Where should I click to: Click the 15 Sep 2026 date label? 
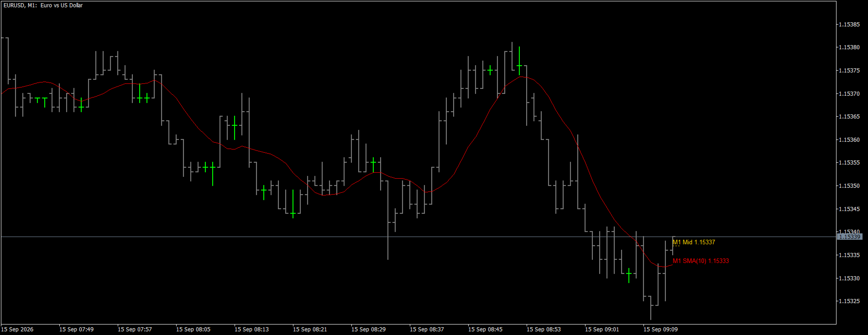point(17,329)
